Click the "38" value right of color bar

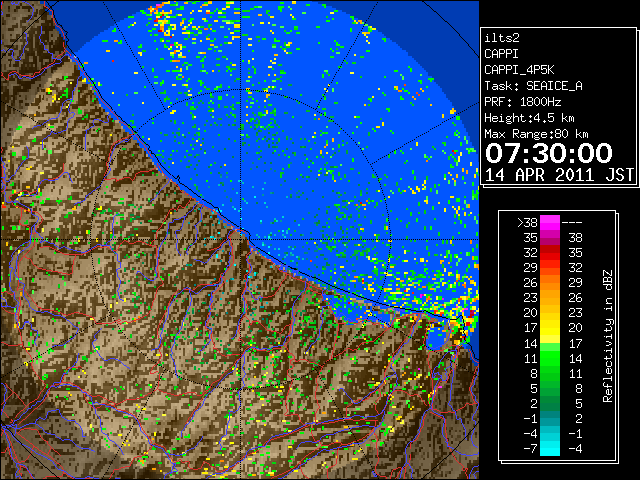[575, 238]
